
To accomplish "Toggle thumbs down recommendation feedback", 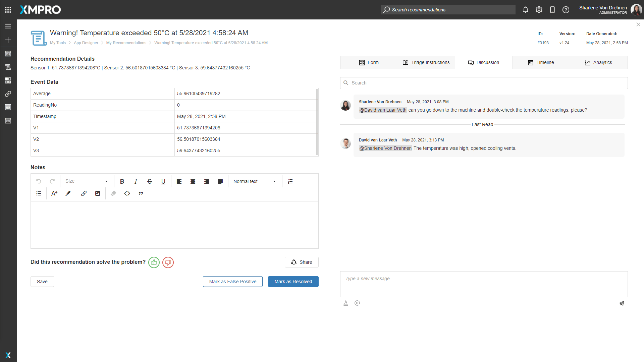I will click(x=168, y=262).
